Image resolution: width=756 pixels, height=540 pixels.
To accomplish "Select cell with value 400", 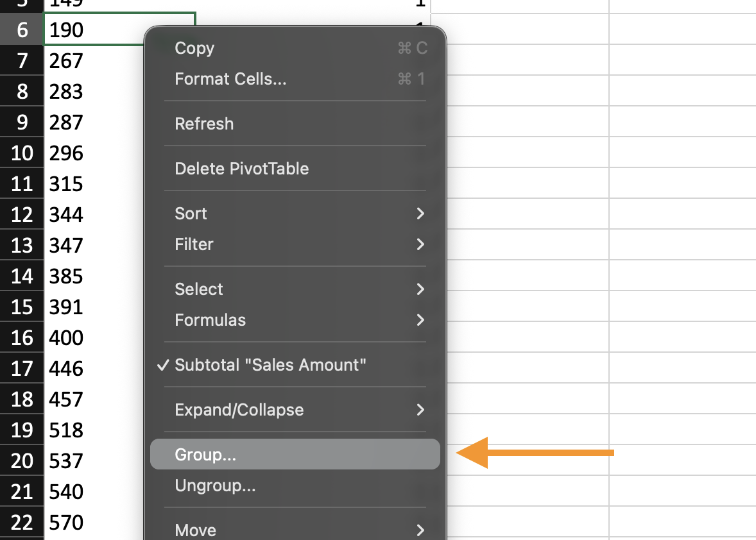I will 90,338.
